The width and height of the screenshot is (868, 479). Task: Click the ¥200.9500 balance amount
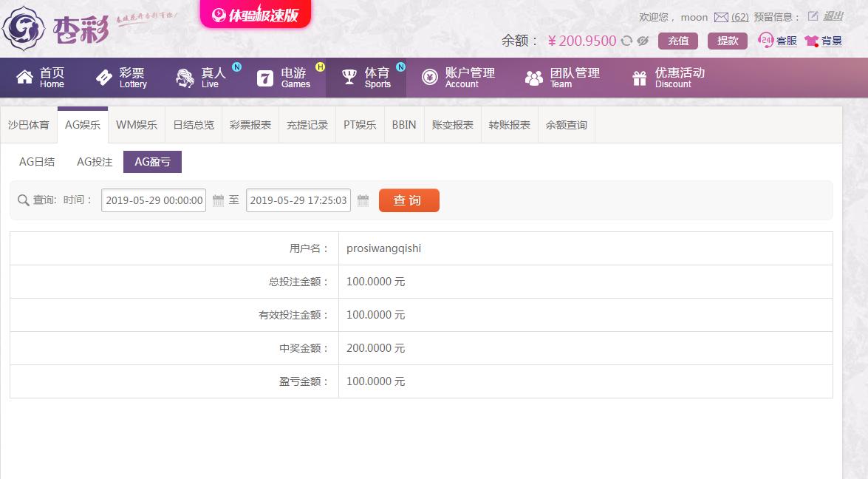click(x=582, y=41)
